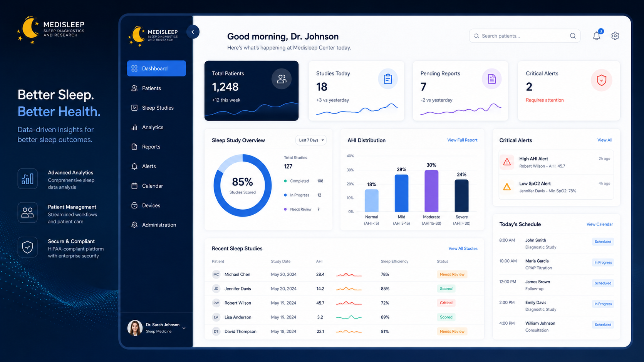Open Administration in the sidebar
The height and width of the screenshot is (362, 644).
pos(156,225)
